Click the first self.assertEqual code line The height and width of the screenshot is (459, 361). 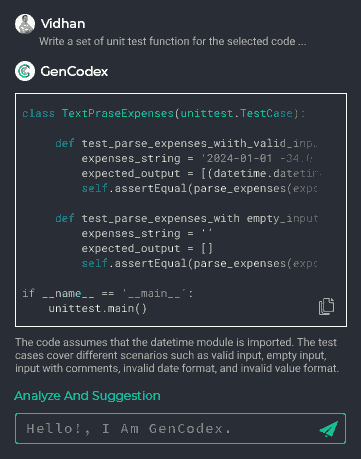199,188
